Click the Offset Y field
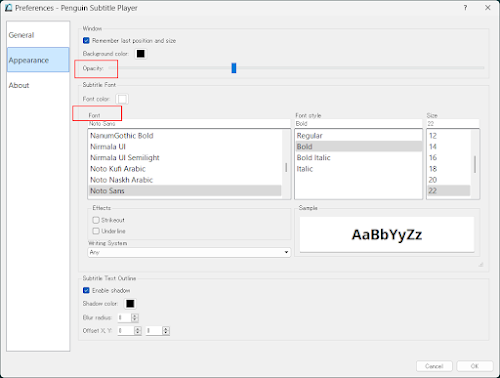Screen dimensions: 500x378 click(x=154, y=331)
